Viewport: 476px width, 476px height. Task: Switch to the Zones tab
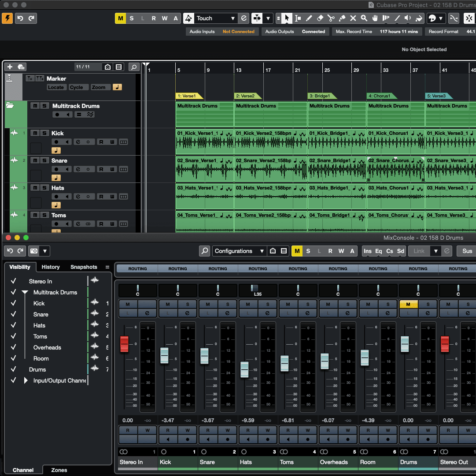[x=59, y=470]
